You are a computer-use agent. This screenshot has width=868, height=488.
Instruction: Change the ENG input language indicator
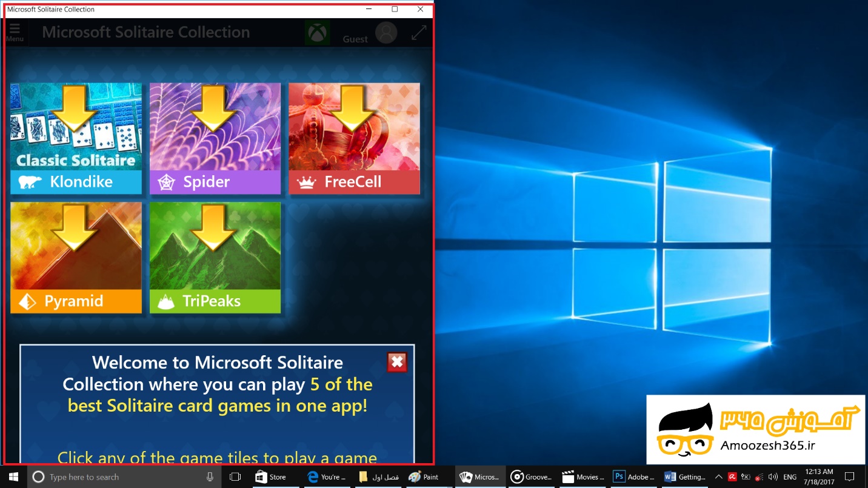pos(790,477)
